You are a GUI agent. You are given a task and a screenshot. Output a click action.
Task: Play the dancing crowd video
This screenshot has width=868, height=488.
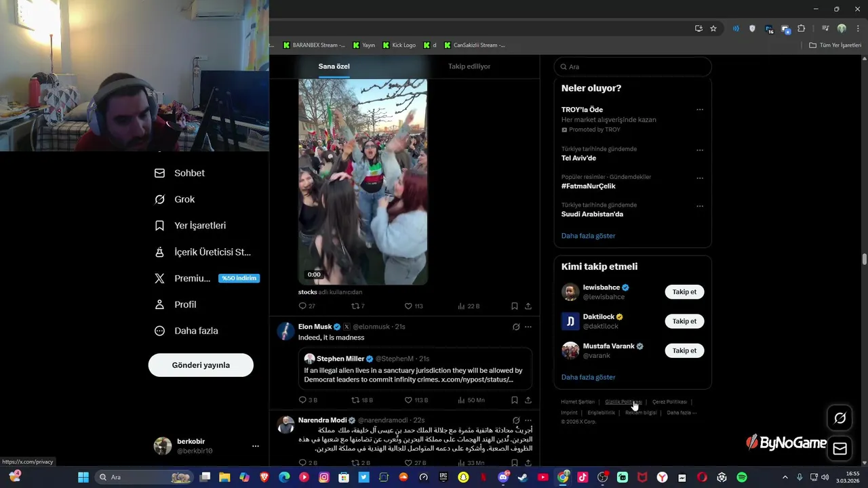pyautogui.click(x=363, y=182)
